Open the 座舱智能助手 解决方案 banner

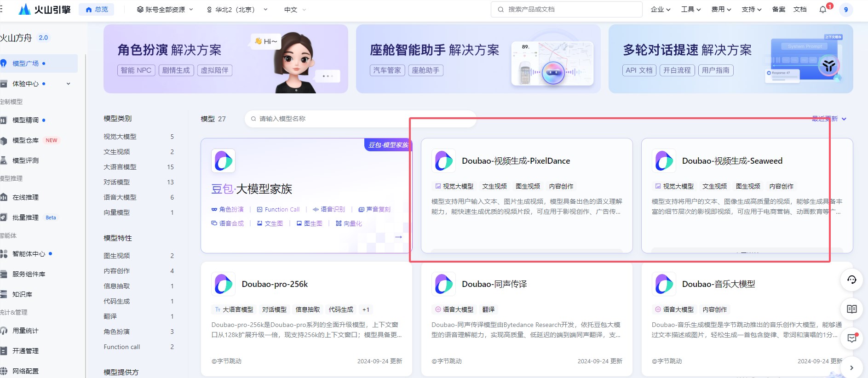pos(478,59)
